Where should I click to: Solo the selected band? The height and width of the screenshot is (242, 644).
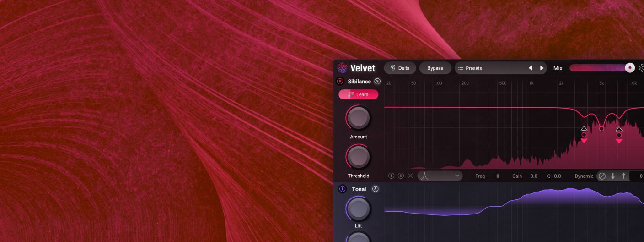[401, 176]
